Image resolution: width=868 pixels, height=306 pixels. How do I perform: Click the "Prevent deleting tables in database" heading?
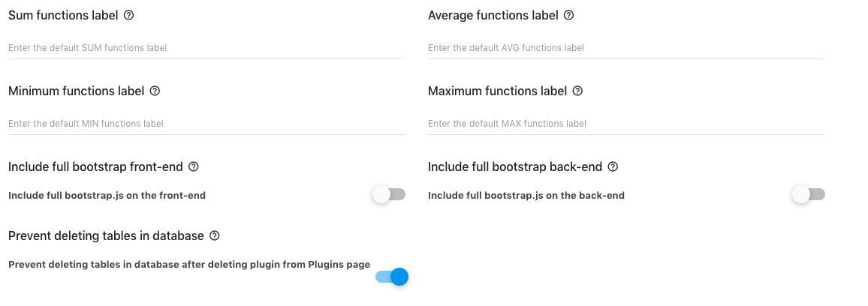(x=107, y=235)
